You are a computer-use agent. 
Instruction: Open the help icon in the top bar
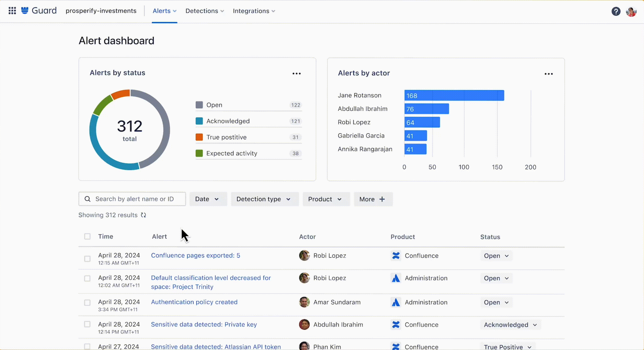(x=616, y=11)
